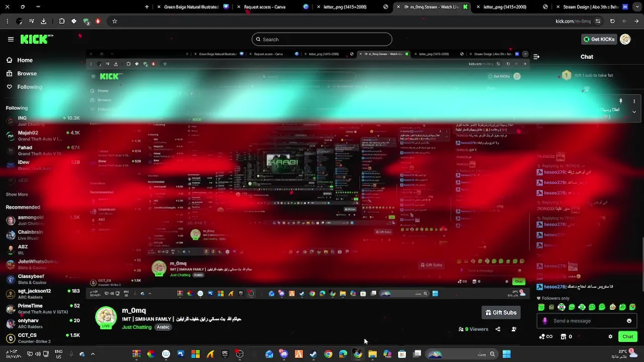Click the browser reload button
644x362 pixels.
(x=612, y=21)
